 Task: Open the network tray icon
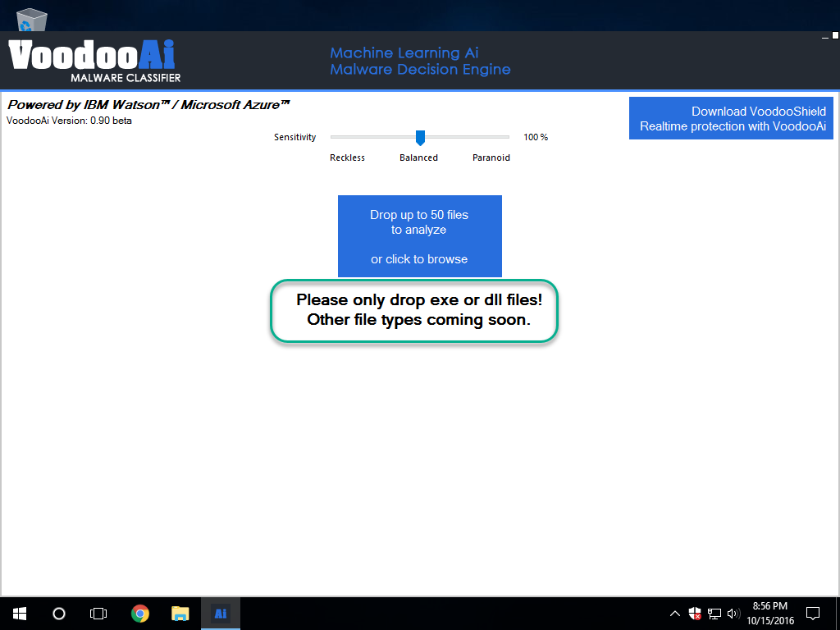pos(714,614)
